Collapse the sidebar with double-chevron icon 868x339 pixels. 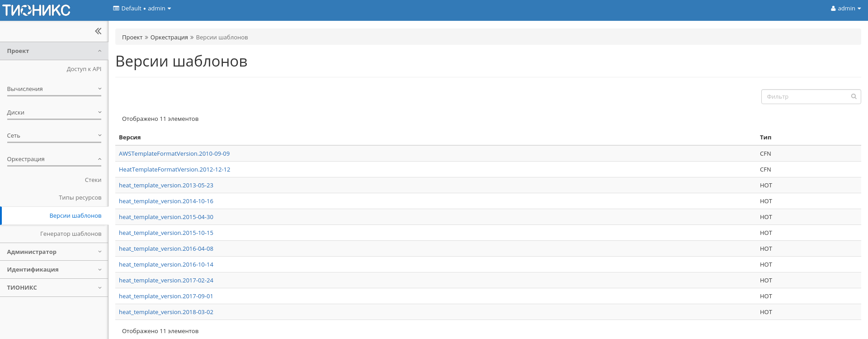[98, 31]
